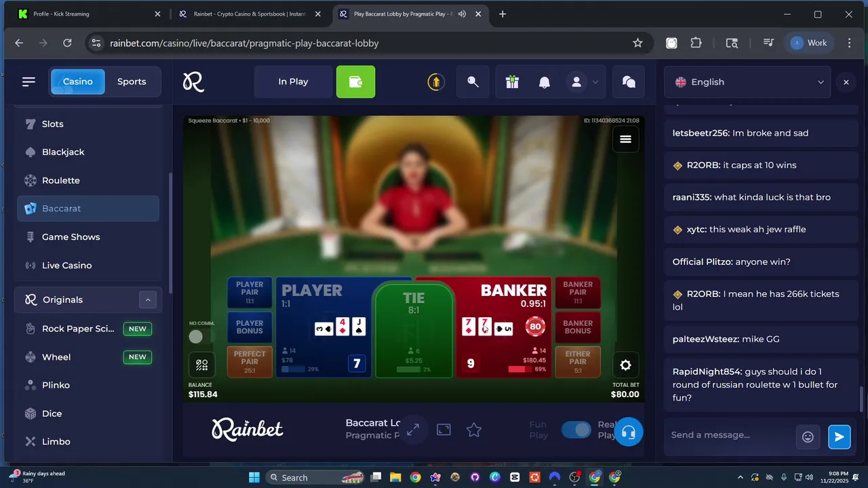
Task: Reload the page in browser
Action: tap(67, 43)
